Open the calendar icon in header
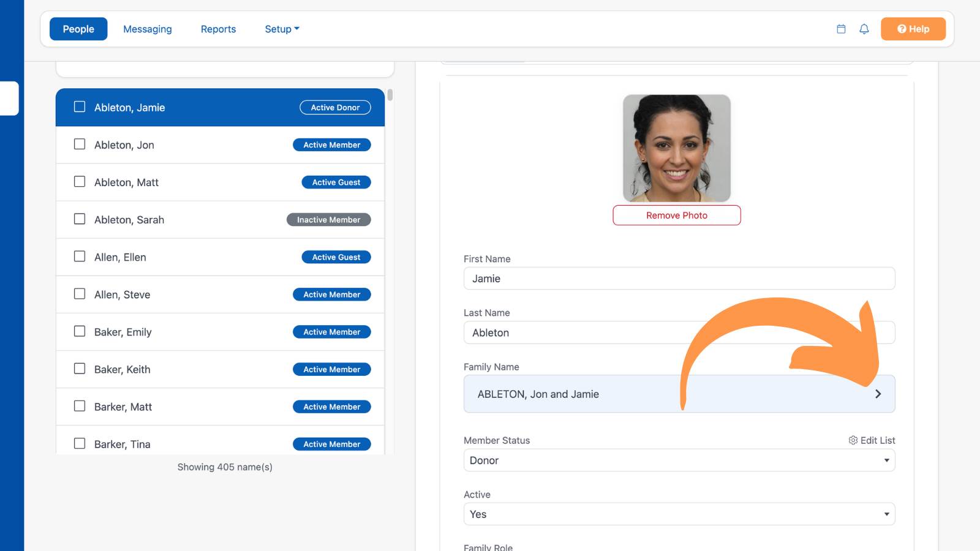The image size is (980, 551). pyautogui.click(x=841, y=29)
